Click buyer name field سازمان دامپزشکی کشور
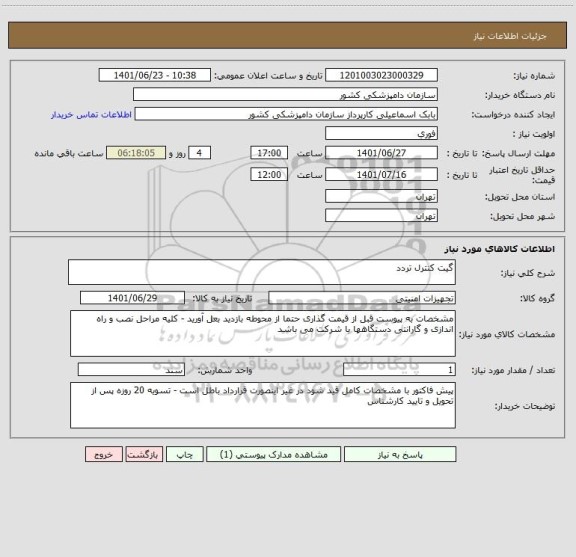The width and height of the screenshot is (576, 557). (x=285, y=95)
